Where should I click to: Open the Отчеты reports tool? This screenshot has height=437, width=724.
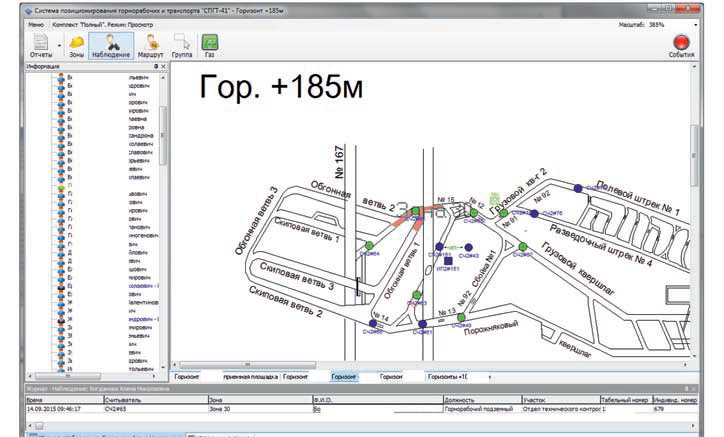(41, 46)
